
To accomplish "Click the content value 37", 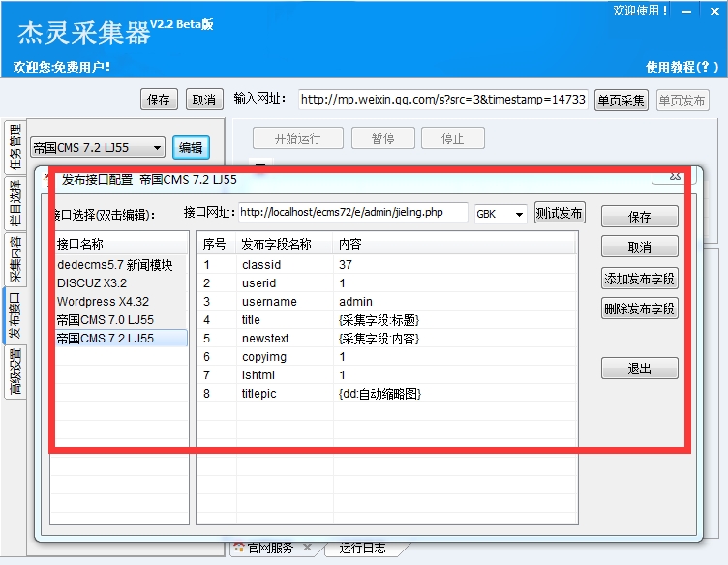I will [346, 265].
